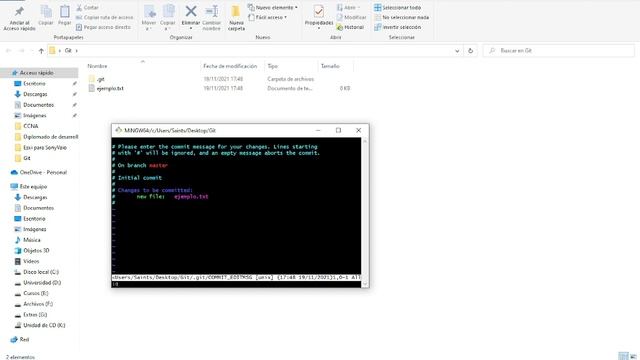The image size is (640, 360).
Task: Click the MINGW64 terminal title bar icon
Action: [118, 130]
